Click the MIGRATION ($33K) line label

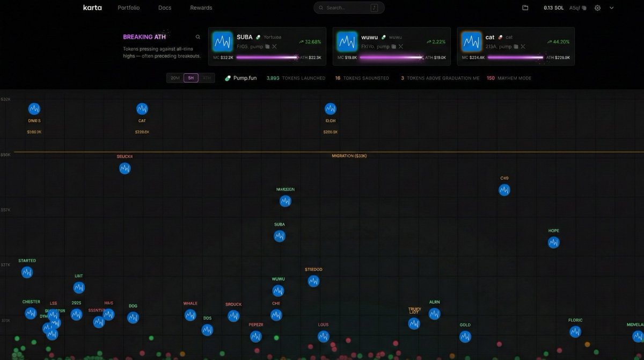pyautogui.click(x=349, y=156)
